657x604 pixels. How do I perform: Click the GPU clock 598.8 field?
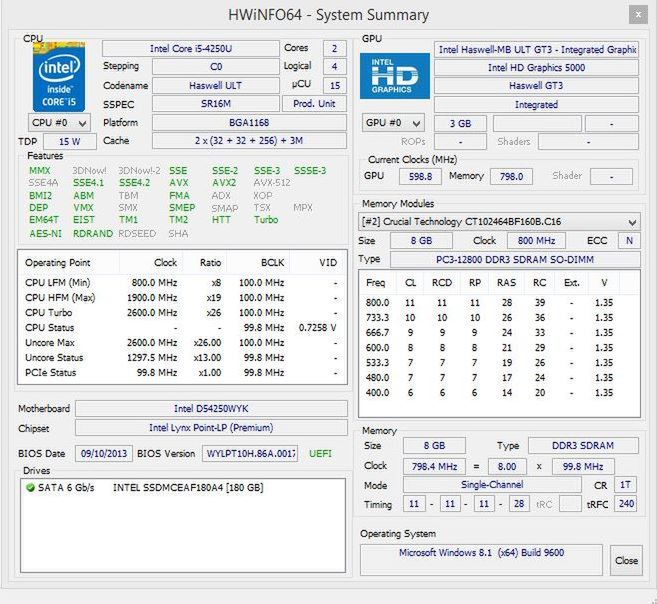(x=420, y=176)
